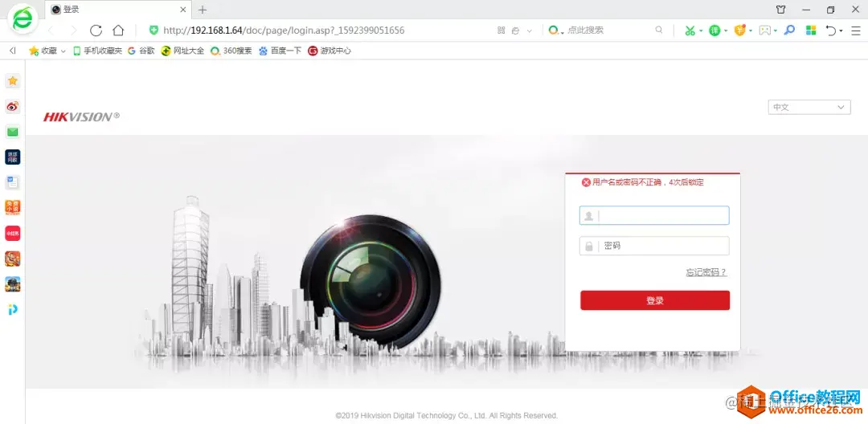Open the 中文 language dropdown
Viewport: 868px width, 424px height.
pos(809,108)
